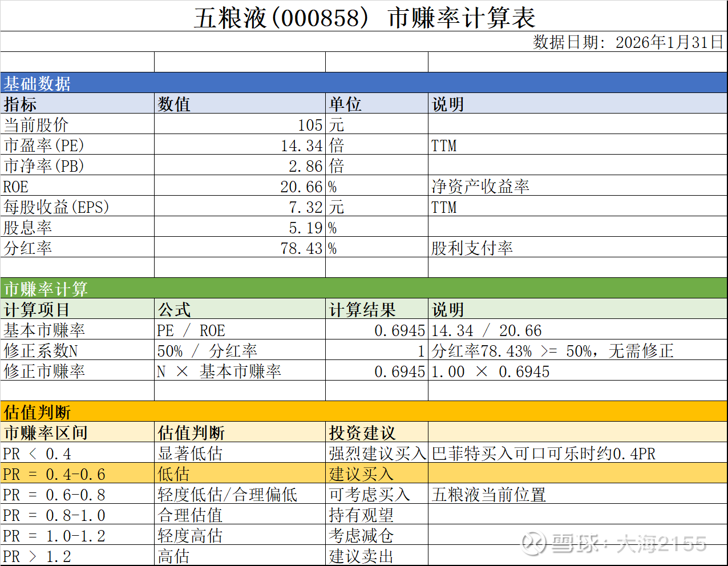Select the blue 基础数据 section header

[x=364, y=83]
